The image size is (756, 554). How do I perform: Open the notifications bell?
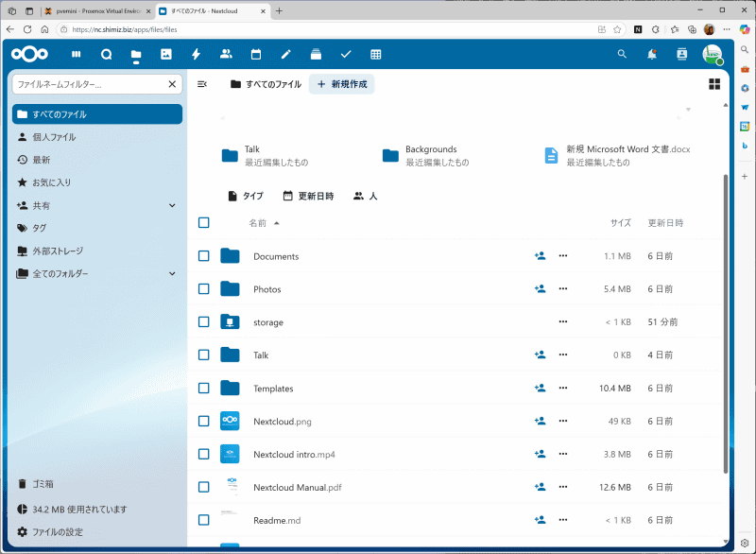[x=651, y=54]
